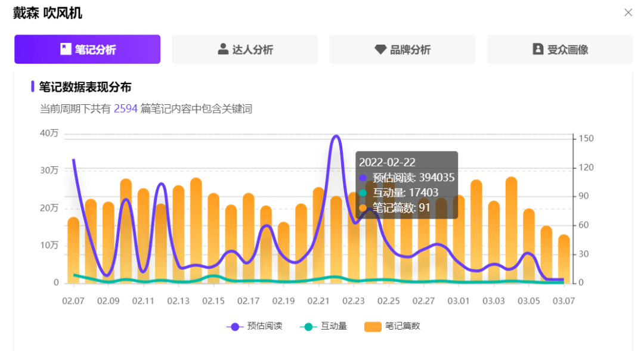Viewport: 644px width, 351px height.
Task: Open the 品牌分析 tab
Action: (x=402, y=49)
